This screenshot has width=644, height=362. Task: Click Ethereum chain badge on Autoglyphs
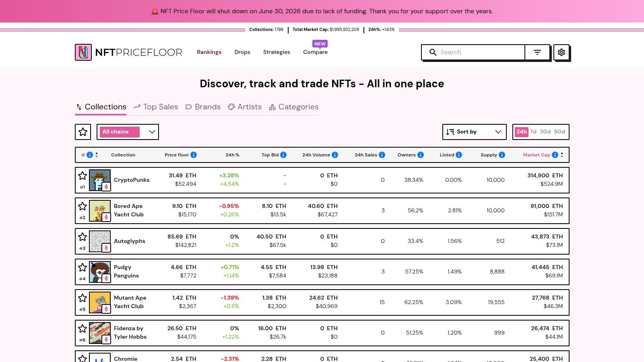[106, 248]
